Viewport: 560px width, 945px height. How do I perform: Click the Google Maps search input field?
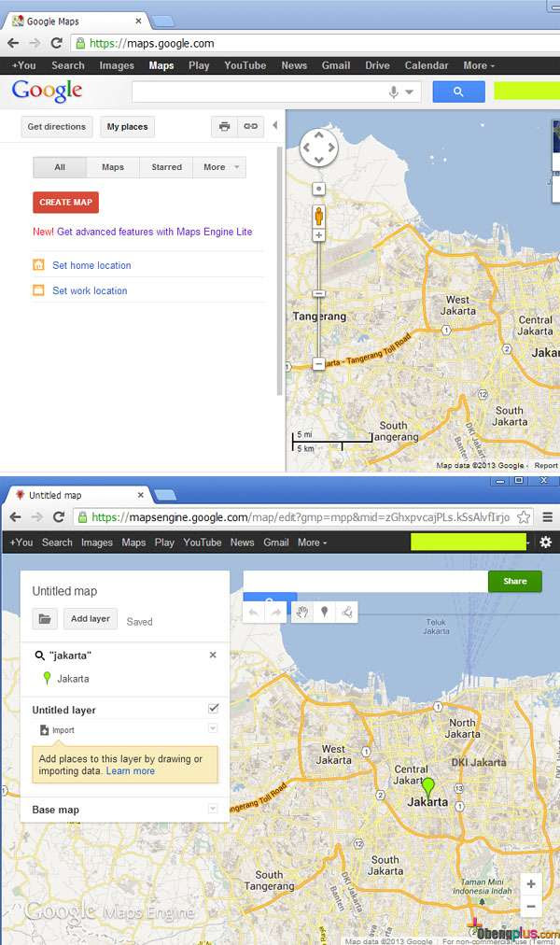[259, 92]
